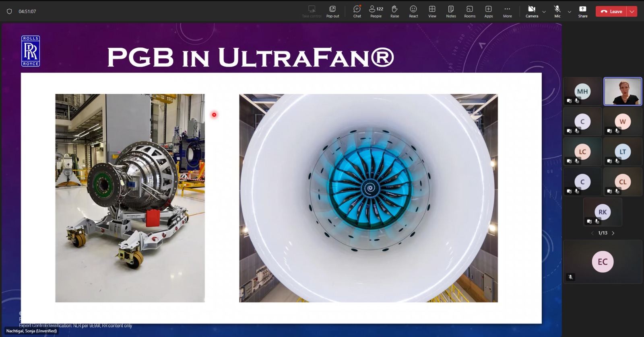Click the presenter name label Nachtigal, Sonja
This screenshot has height=337, width=644.
click(x=31, y=331)
